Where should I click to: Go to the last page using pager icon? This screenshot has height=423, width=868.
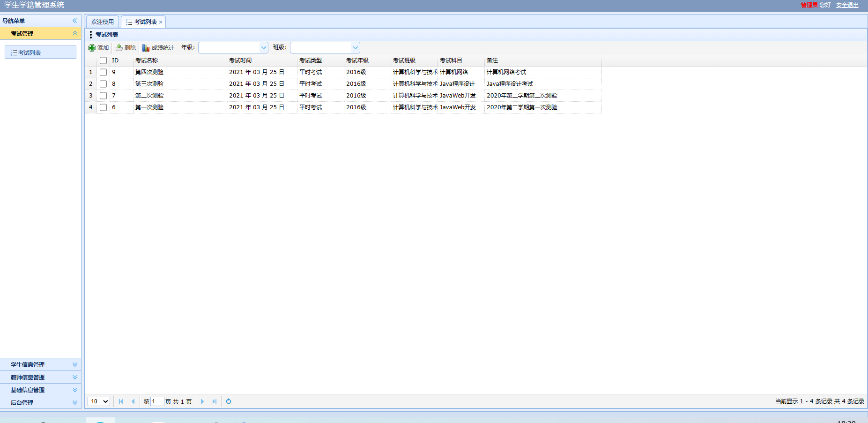click(x=215, y=401)
